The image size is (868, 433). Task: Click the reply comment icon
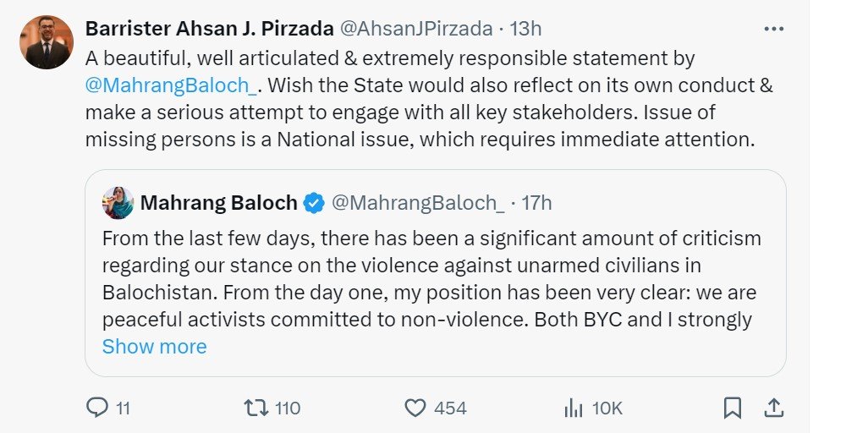tap(98, 408)
